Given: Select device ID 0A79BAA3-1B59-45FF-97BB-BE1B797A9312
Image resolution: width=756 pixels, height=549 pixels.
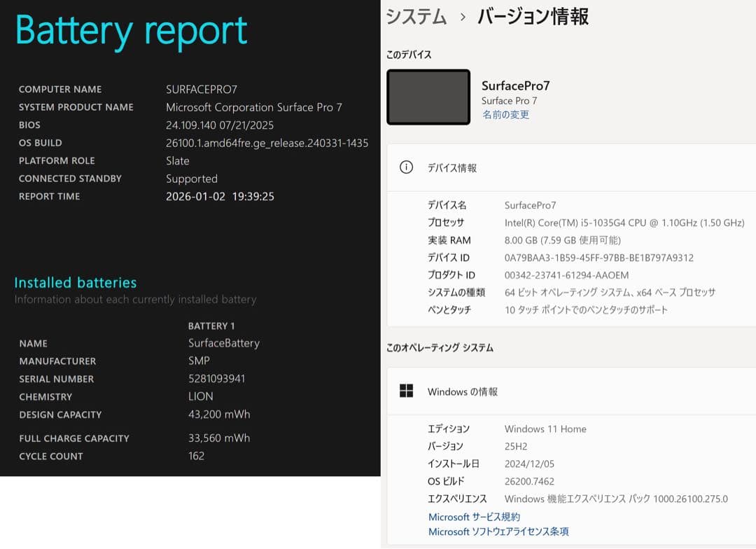Looking at the screenshot, I should [x=598, y=258].
